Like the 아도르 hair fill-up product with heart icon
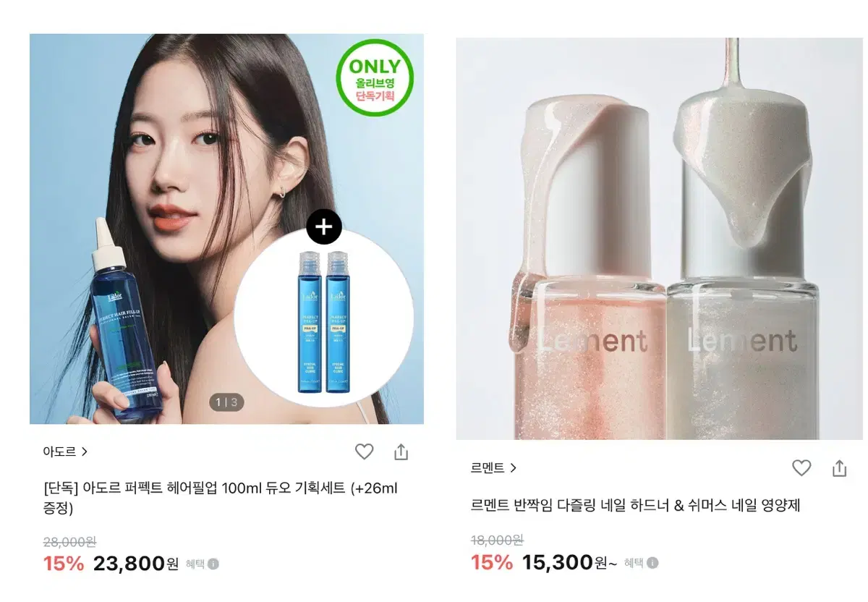Viewport: 868px width, 602px height. 364,452
